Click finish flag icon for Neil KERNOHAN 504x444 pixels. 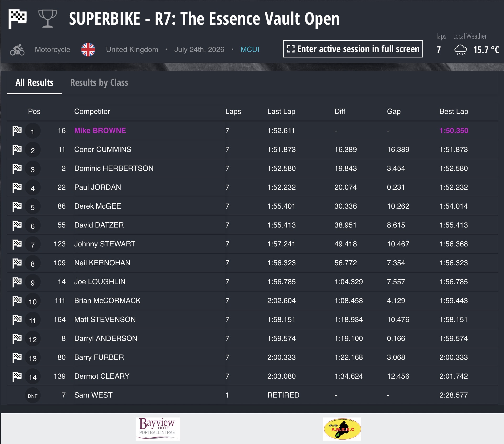(17, 263)
